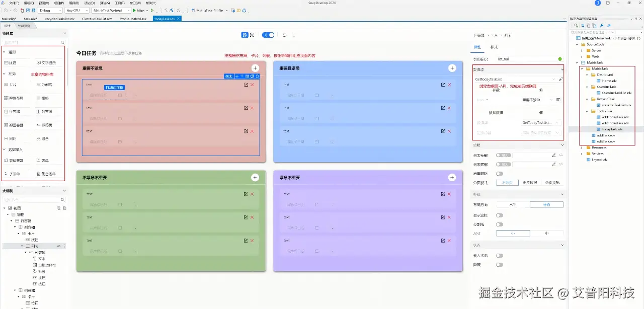Edit first task in 重要且紧急 card
This screenshot has width=644, height=309.
[443, 85]
